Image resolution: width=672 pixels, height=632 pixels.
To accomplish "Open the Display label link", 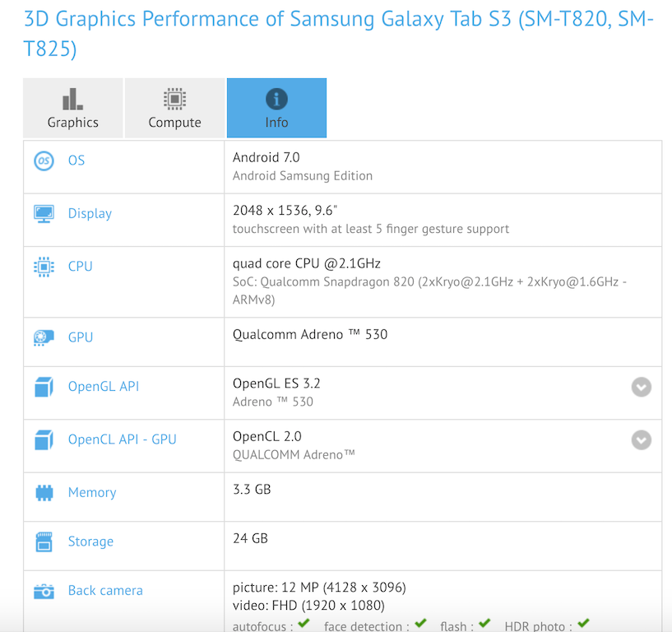I will (x=90, y=214).
